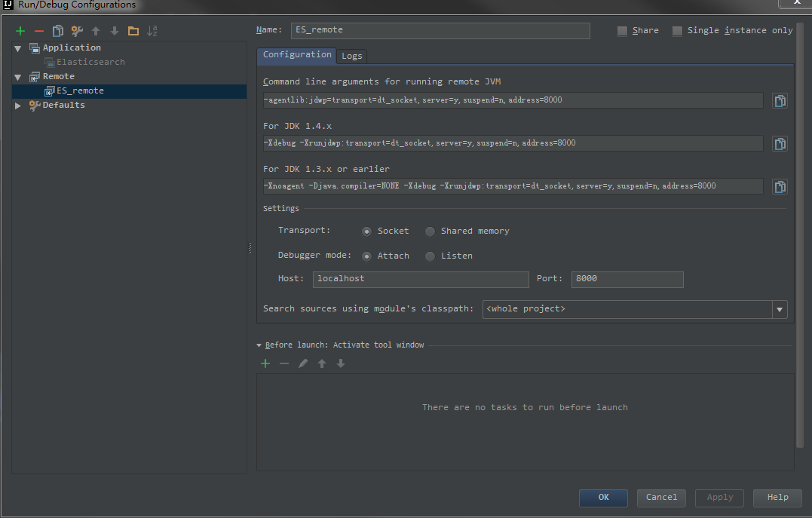
Task: Remove the selected configuration
Action: click(38, 31)
